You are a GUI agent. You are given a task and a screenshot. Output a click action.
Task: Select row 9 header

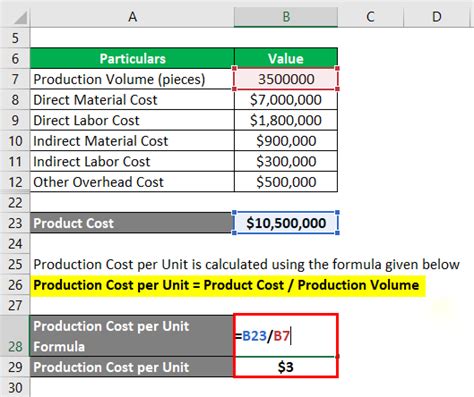tap(15, 120)
